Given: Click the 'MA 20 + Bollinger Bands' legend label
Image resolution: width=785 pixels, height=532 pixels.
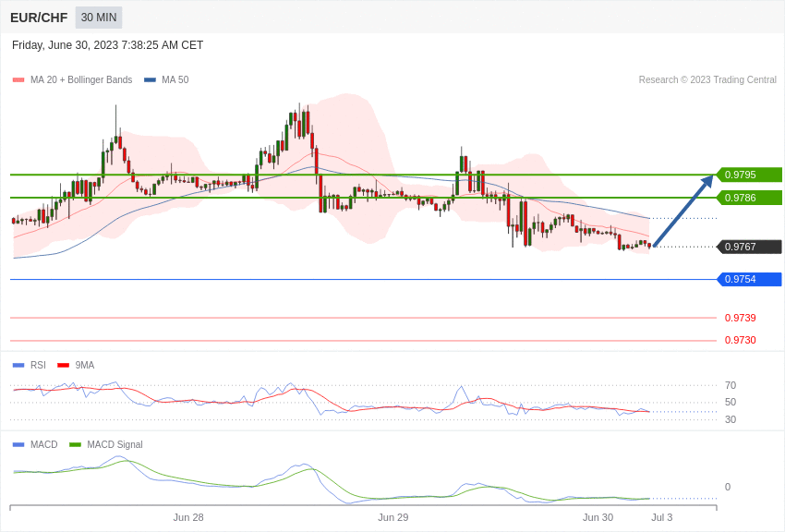Looking at the screenshot, I should (81, 79).
